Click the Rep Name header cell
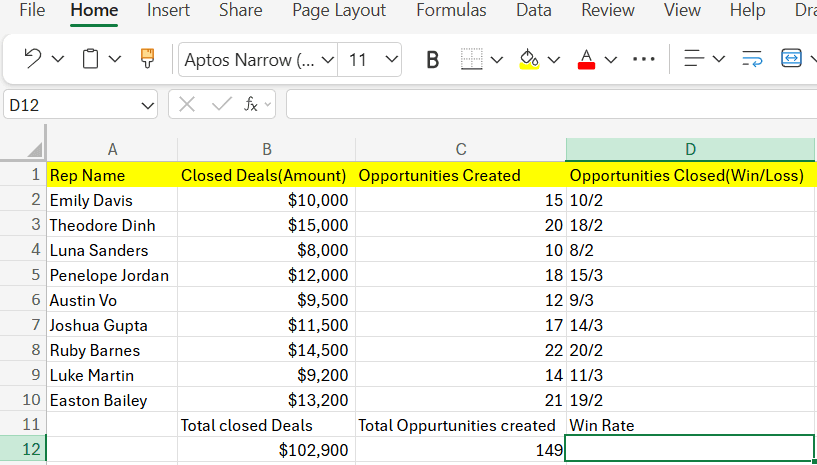Screen dimensions: 817x465 point(112,175)
